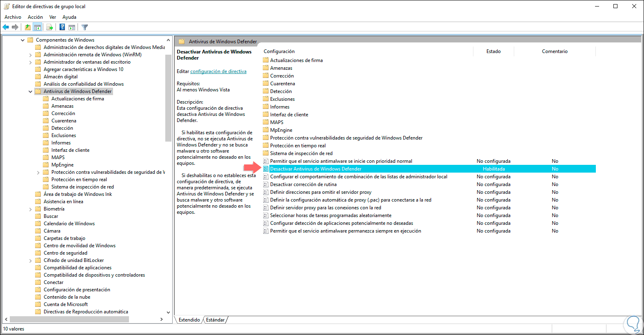Click the policy icon beside Configurar detección de aplicaciones
The image size is (644, 335).
[266, 223]
